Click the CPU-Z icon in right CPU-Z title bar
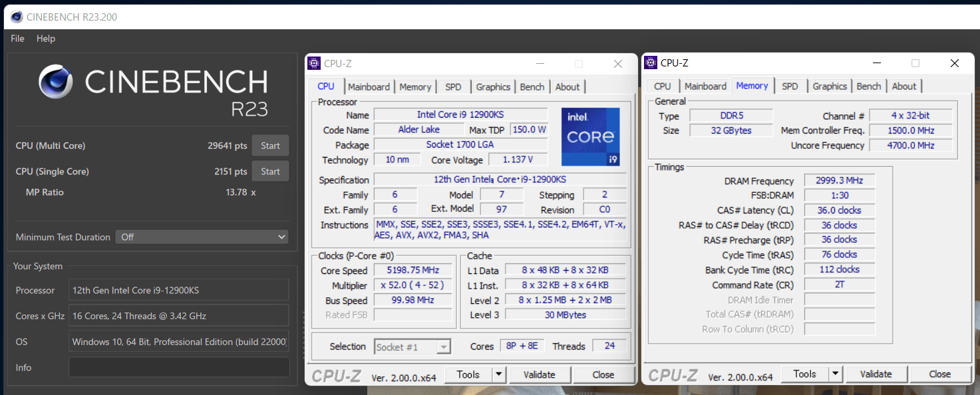The height and width of the screenshot is (395, 980). tap(651, 63)
